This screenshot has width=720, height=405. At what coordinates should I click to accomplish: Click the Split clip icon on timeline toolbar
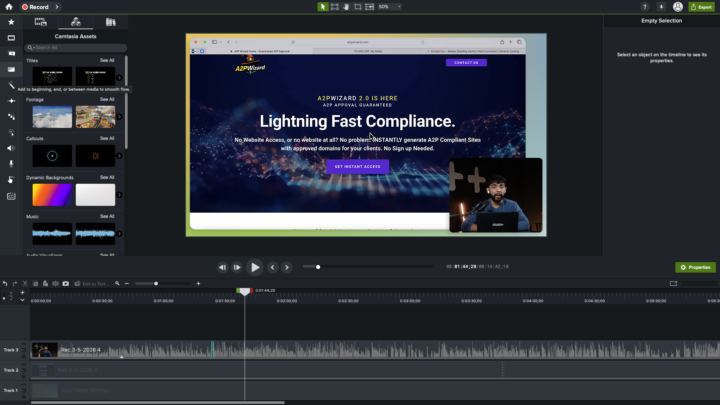pos(54,283)
